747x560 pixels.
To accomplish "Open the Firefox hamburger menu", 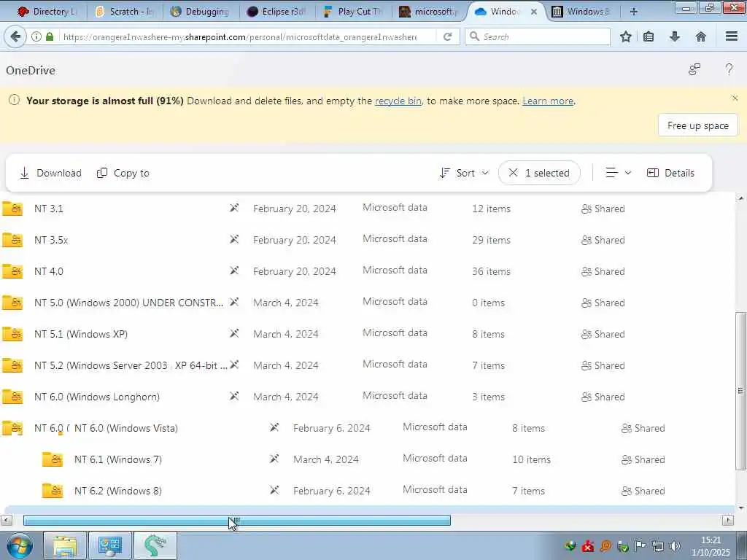I will (x=732, y=36).
